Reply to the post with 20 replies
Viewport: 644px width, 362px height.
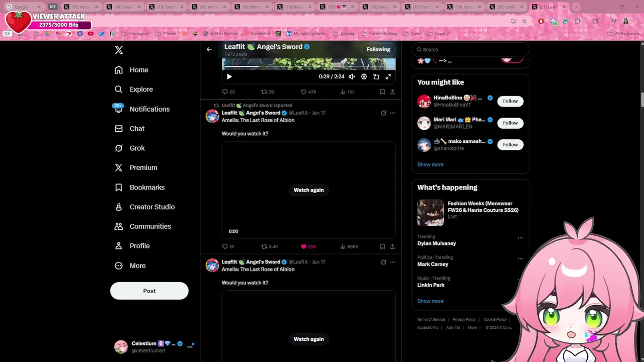(x=228, y=92)
